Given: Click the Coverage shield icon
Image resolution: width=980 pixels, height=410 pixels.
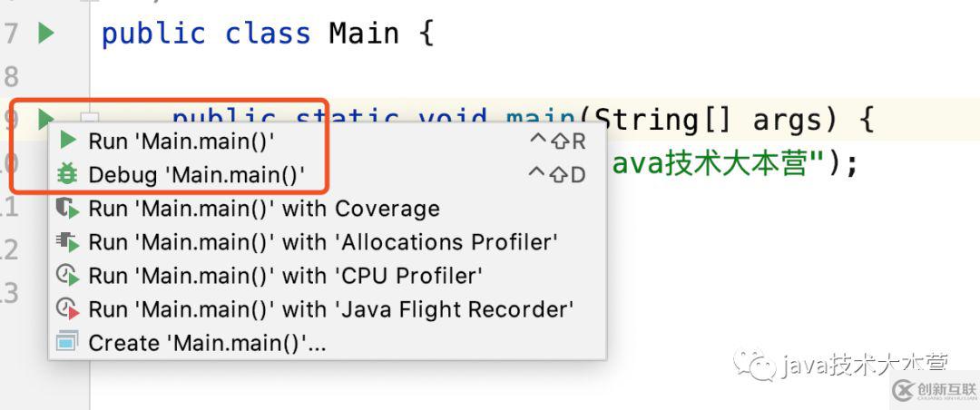Looking at the screenshot, I should (67, 208).
